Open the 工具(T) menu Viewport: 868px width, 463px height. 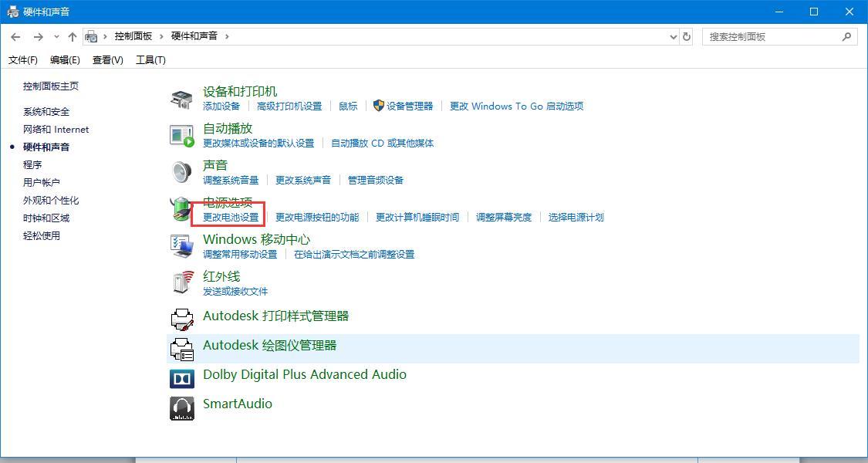pyautogui.click(x=150, y=59)
